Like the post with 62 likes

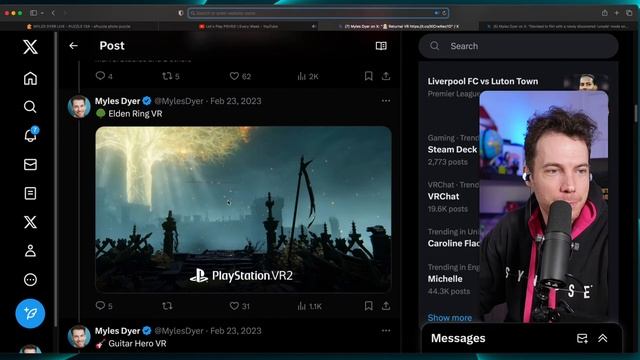click(234, 76)
